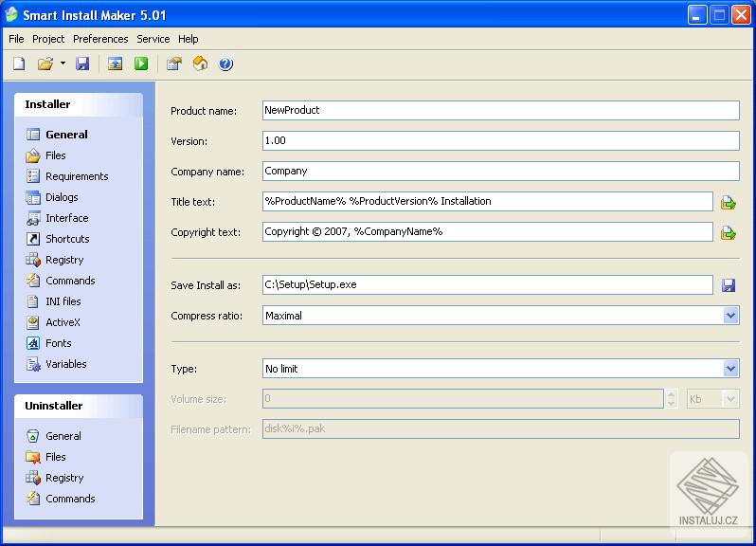The height and width of the screenshot is (546, 756).
Task: Open the Type dropdown showing No limit
Action: (x=729, y=369)
